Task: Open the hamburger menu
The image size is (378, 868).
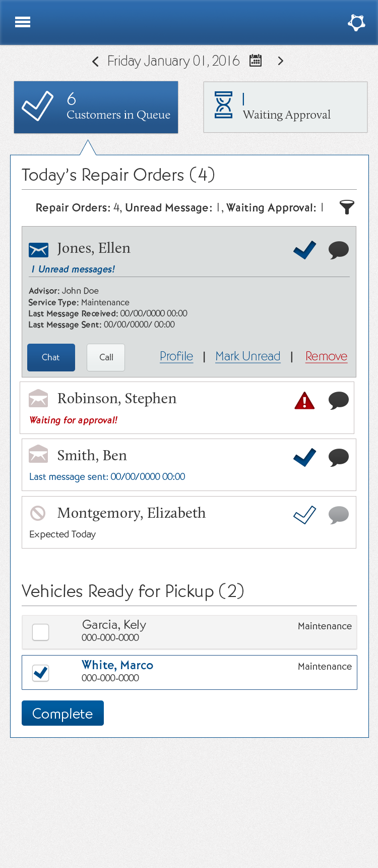Action: 23,22
